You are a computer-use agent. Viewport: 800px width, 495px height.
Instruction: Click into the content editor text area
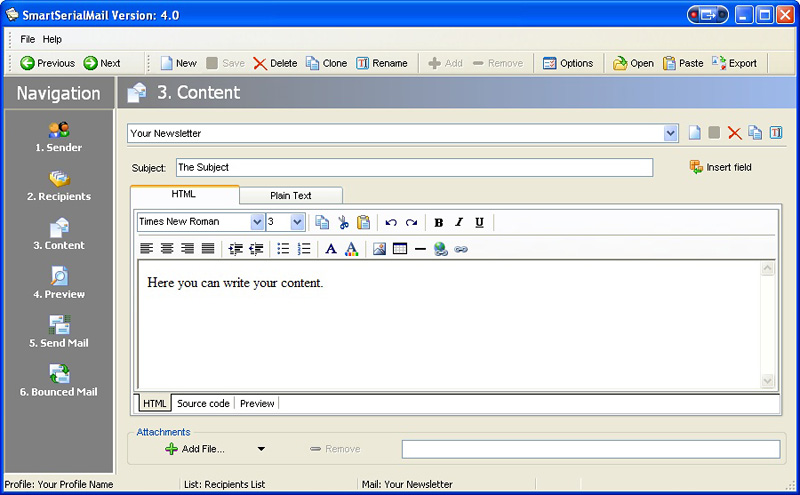pos(449,325)
